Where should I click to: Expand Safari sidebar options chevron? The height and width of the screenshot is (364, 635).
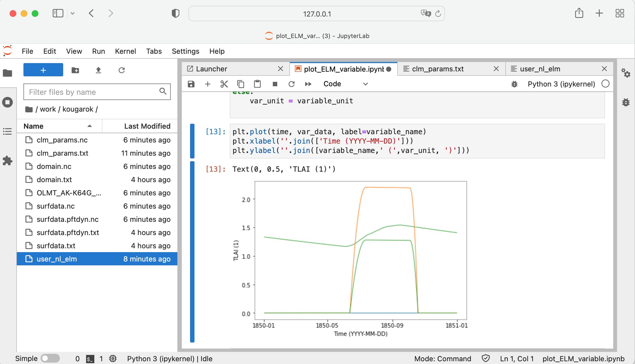point(73,13)
